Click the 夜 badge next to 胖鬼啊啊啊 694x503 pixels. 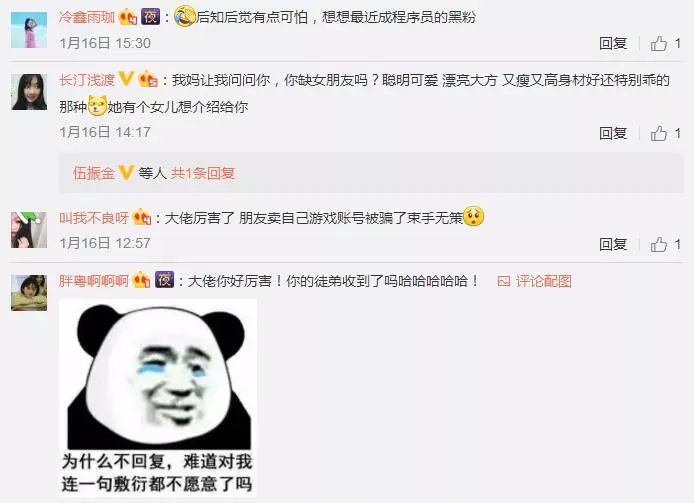(164, 280)
